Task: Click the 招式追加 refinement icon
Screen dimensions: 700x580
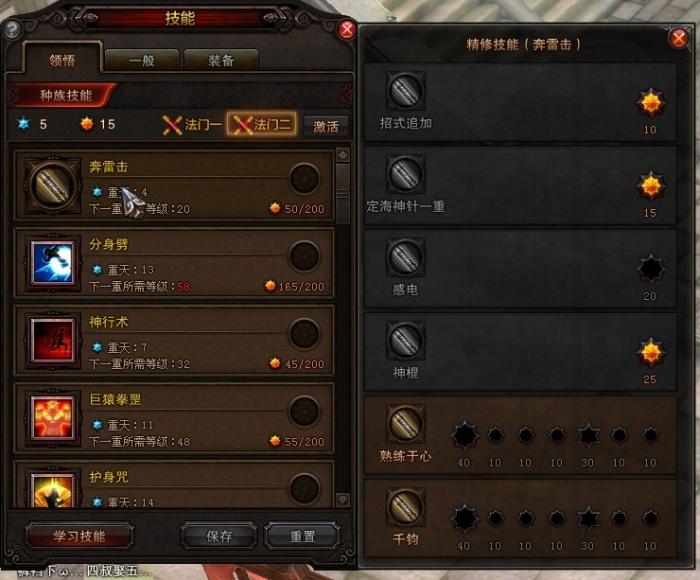Action: (x=405, y=91)
